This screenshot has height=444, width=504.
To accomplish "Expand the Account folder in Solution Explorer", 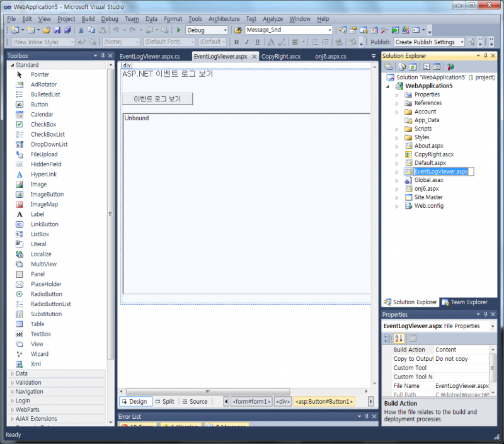I will pos(397,112).
